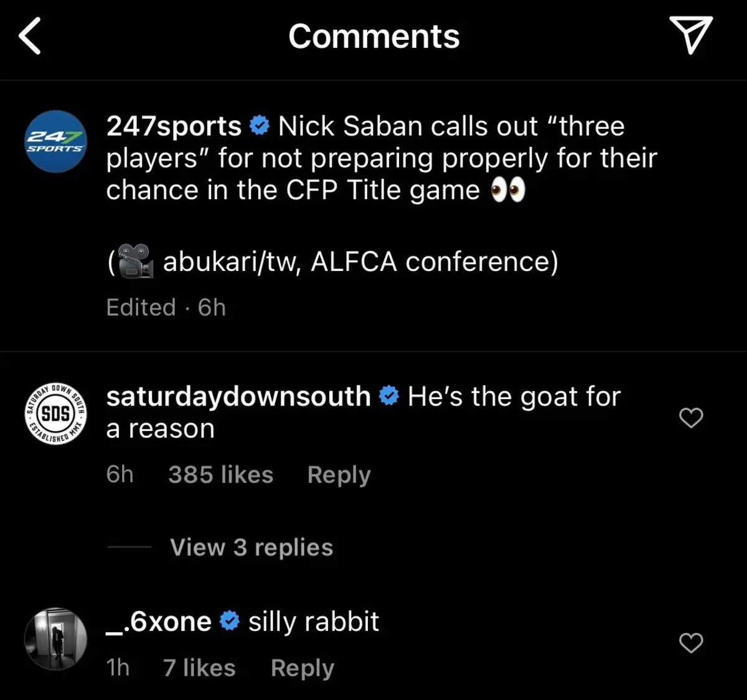Open the 247sports profile picture
Viewport: 747px width, 700px height.
point(55,141)
